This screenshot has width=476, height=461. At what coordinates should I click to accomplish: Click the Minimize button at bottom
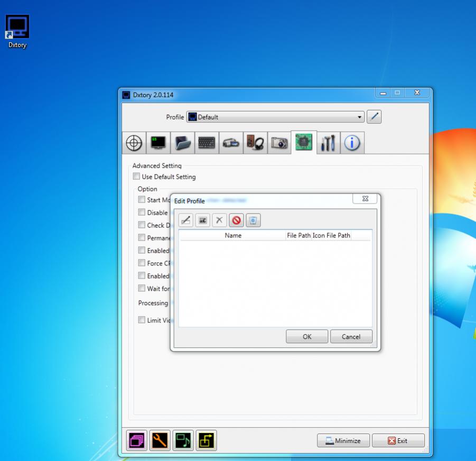343,440
